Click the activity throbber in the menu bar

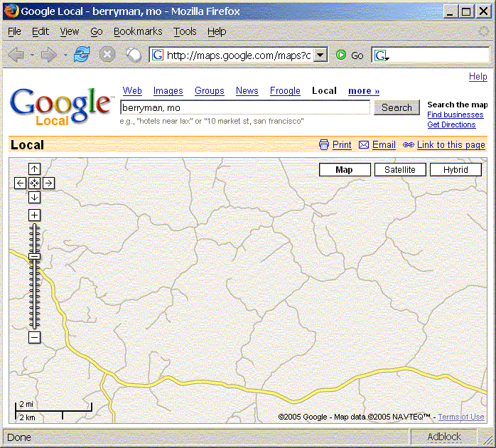[484, 31]
